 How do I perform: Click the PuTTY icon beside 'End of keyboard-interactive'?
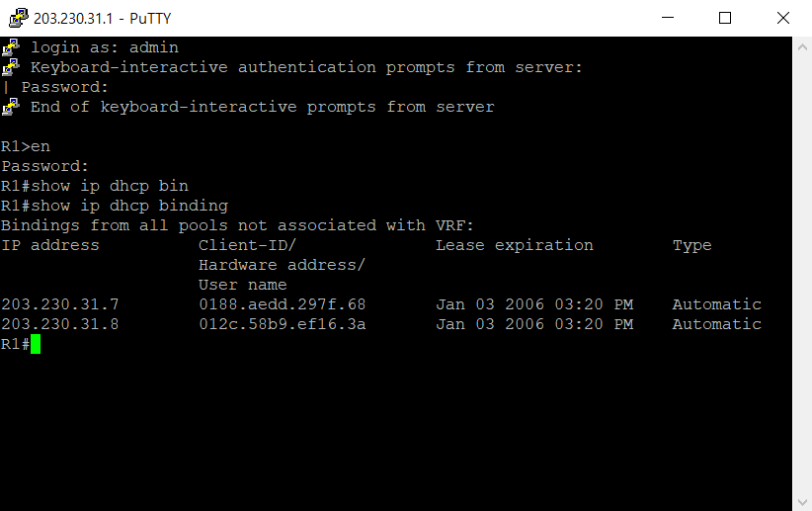point(11,107)
